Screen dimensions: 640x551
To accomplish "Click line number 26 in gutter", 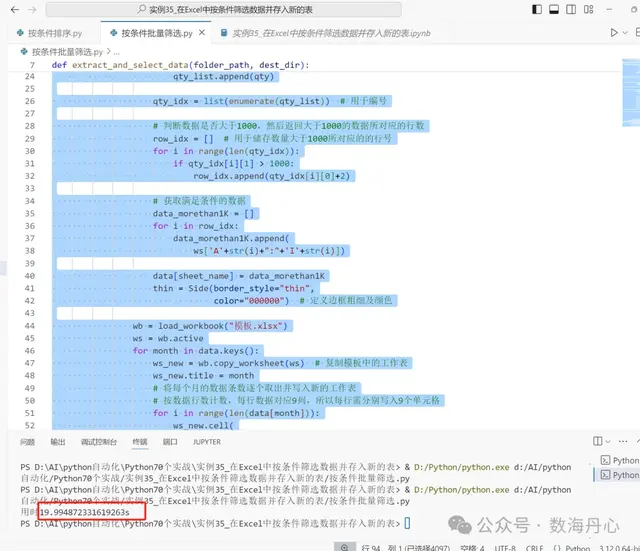I will pyautogui.click(x=30, y=101).
